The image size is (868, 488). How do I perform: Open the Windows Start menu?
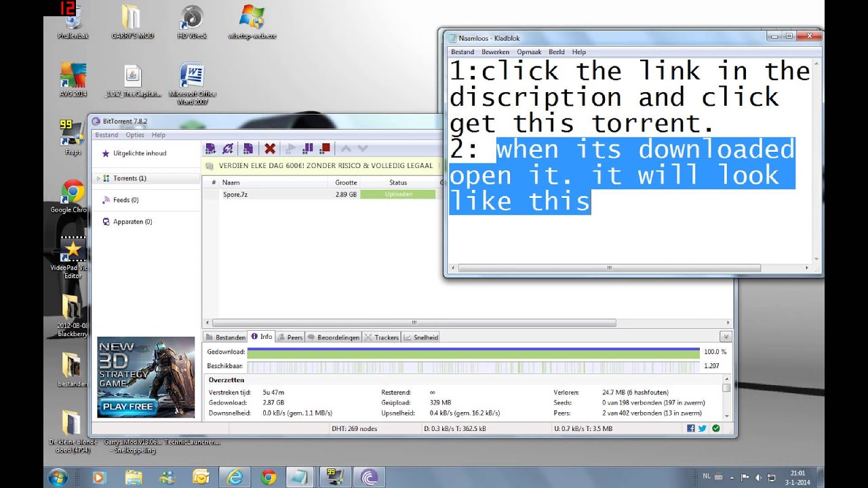coord(57,476)
